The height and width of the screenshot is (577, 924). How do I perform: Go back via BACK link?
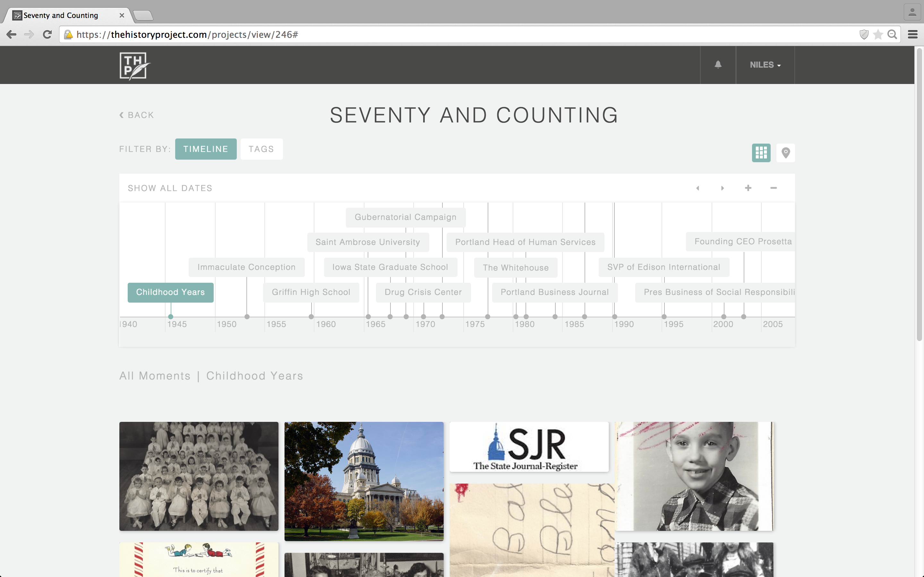coord(137,115)
